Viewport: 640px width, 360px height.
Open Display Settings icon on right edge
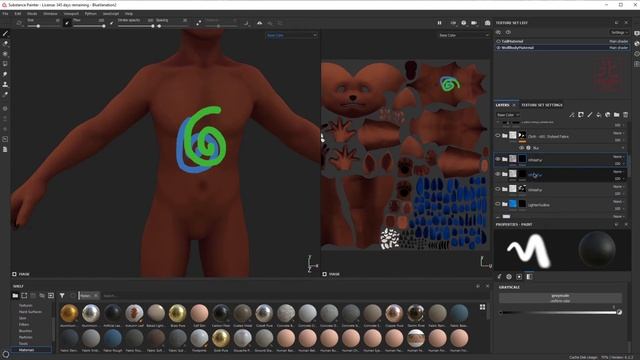pos(637,33)
